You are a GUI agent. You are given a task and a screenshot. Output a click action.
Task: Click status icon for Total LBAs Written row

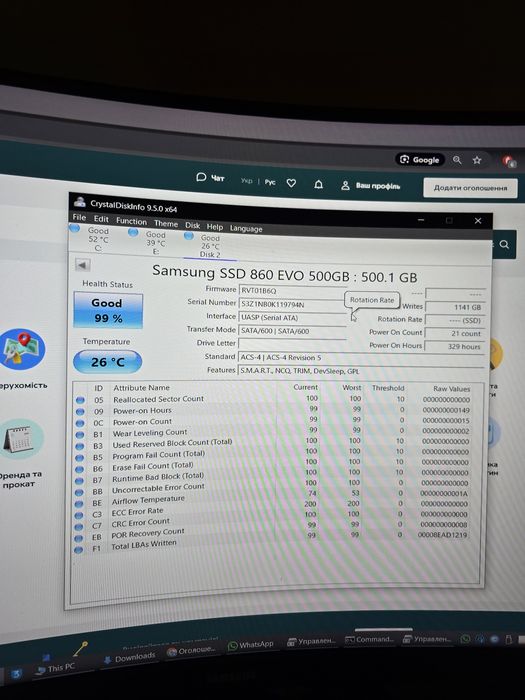[79, 550]
